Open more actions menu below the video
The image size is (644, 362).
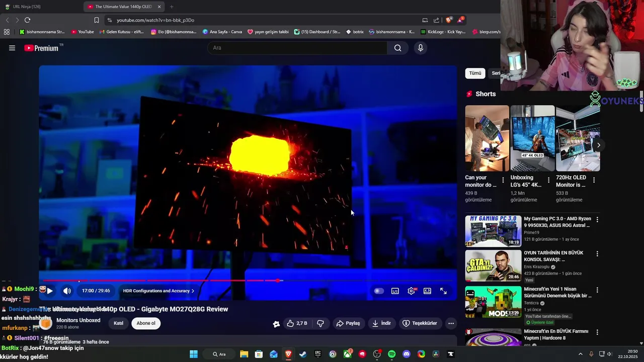451,323
